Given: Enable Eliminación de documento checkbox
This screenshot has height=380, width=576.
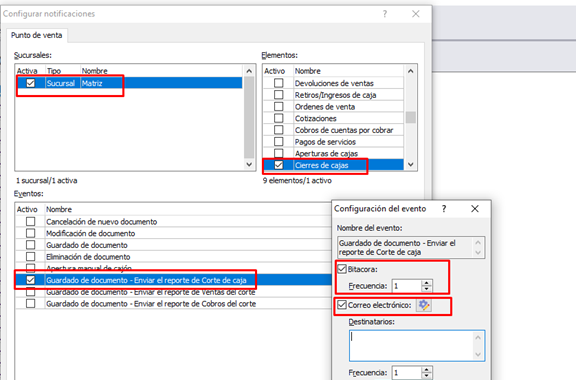Looking at the screenshot, I should 30,257.
